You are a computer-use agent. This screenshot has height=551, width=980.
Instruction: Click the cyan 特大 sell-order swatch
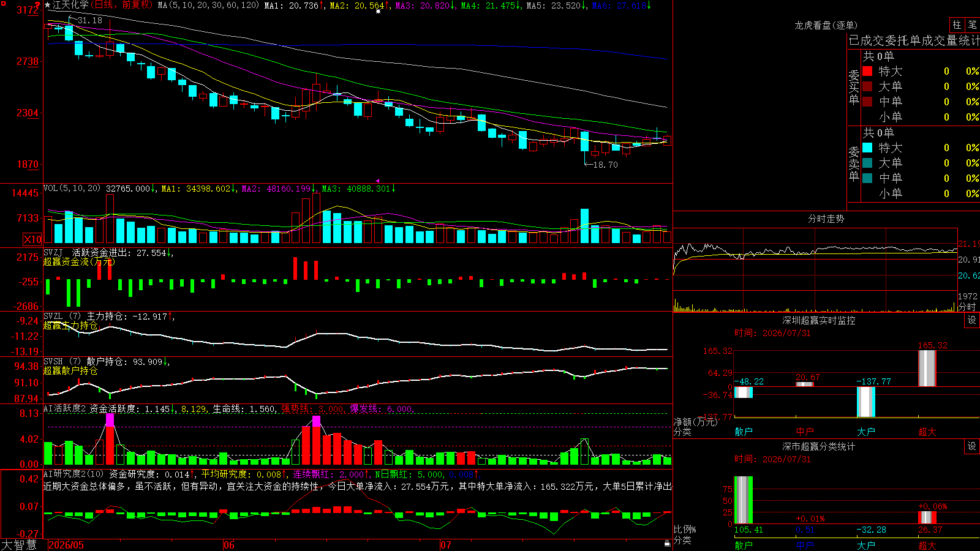pos(867,148)
